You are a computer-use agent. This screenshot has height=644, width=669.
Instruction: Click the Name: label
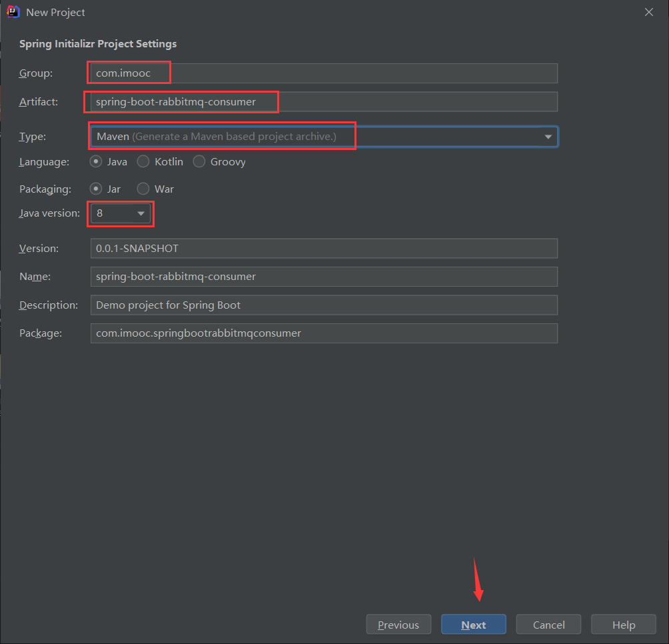35,277
